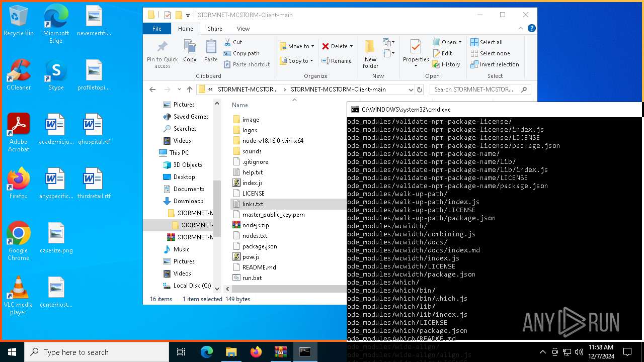This screenshot has width=644, height=362.
Task: Expand the Copy to dropdown
Action: point(311,61)
